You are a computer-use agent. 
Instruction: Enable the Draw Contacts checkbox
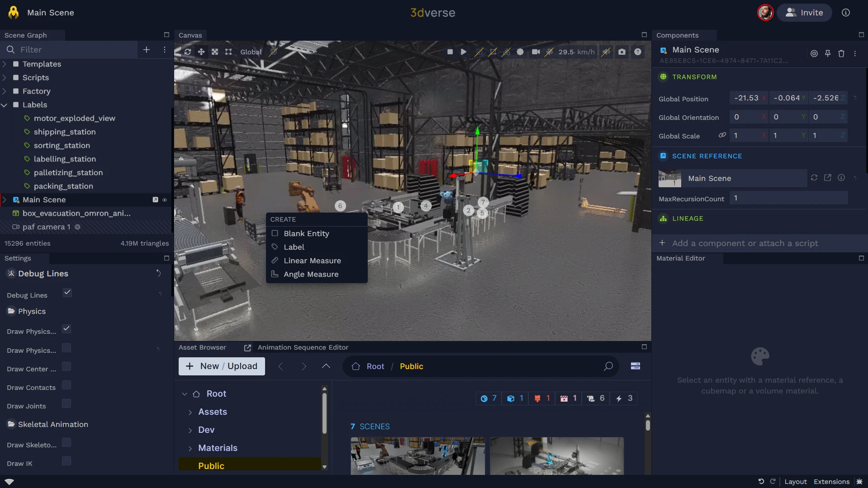pos(66,385)
